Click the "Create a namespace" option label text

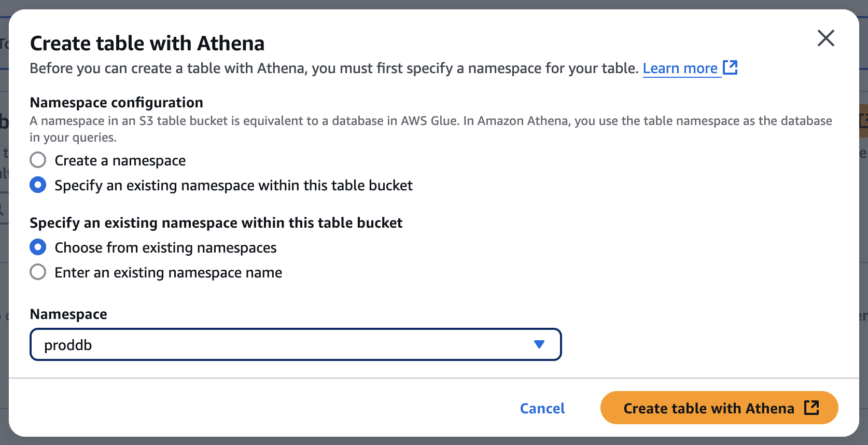120,161
